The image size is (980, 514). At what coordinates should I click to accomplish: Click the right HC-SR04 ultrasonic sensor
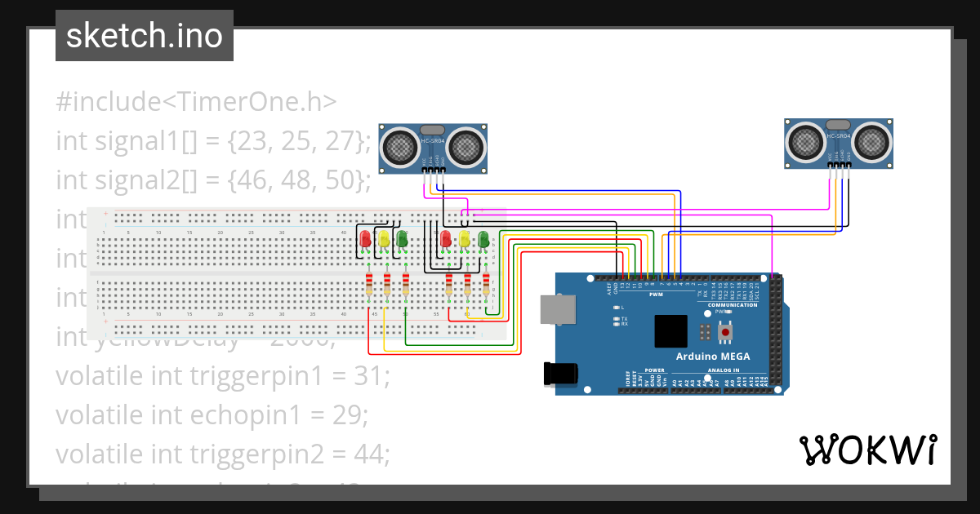click(x=837, y=143)
